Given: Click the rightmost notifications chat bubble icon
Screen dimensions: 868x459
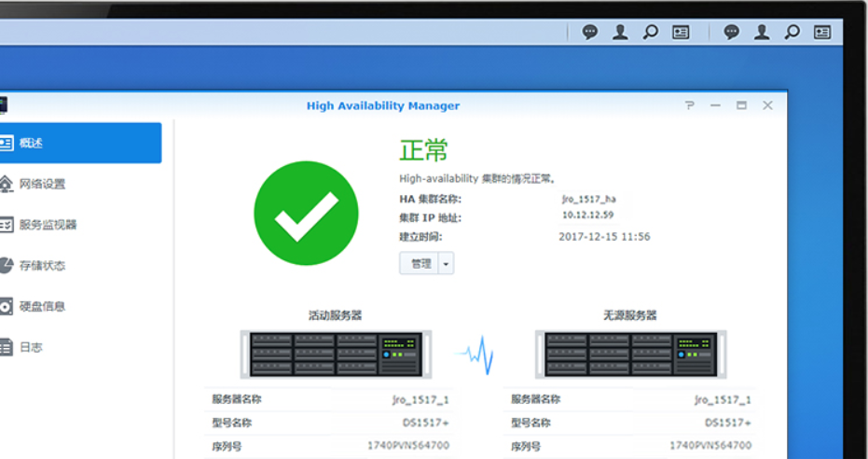Looking at the screenshot, I should click(x=732, y=32).
